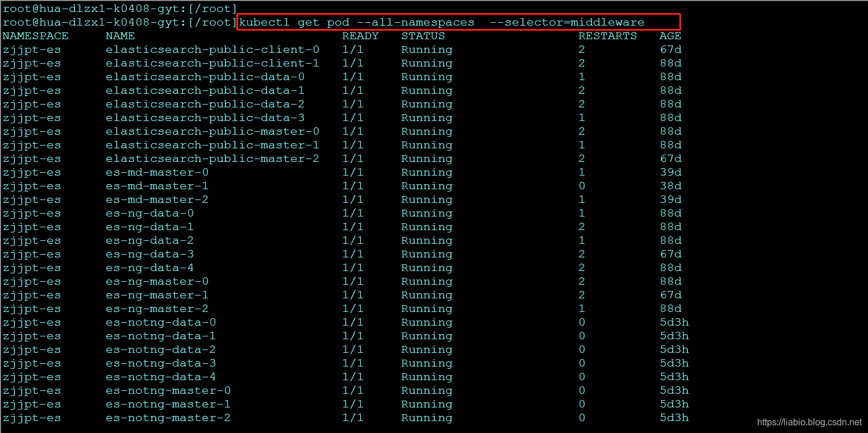This screenshot has width=868, height=433.
Task: Select the RESTARTS column header
Action: (608, 36)
